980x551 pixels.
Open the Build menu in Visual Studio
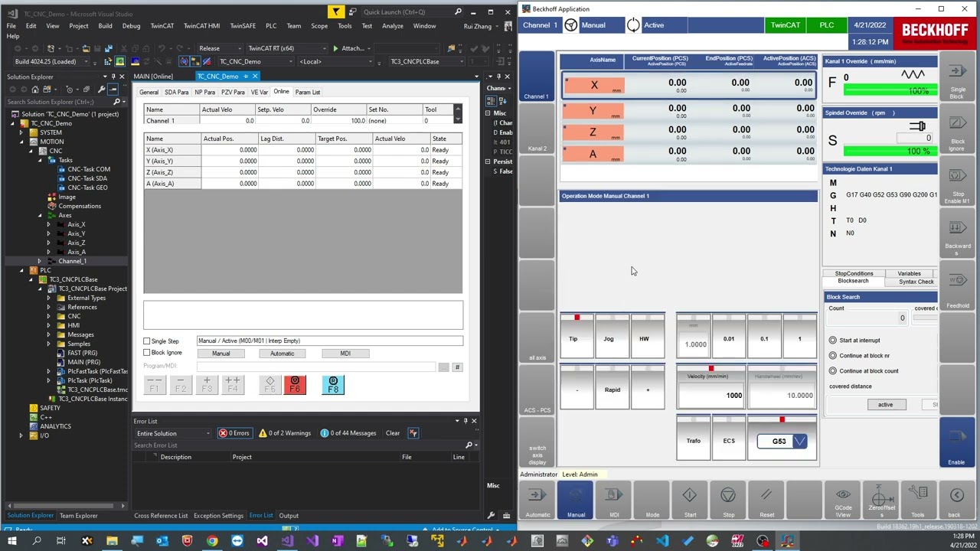105,26
